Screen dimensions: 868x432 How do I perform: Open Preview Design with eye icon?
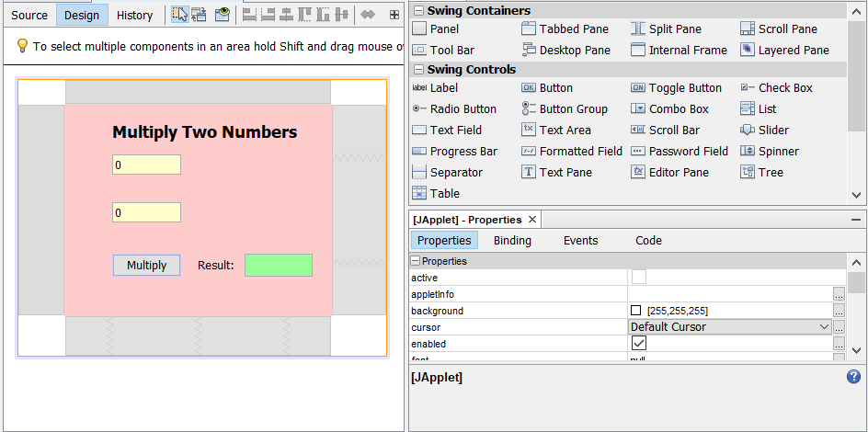pos(222,15)
